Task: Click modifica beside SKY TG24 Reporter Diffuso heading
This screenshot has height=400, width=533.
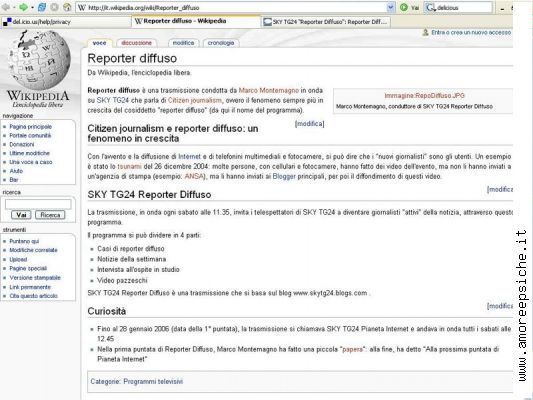Action: coord(499,189)
